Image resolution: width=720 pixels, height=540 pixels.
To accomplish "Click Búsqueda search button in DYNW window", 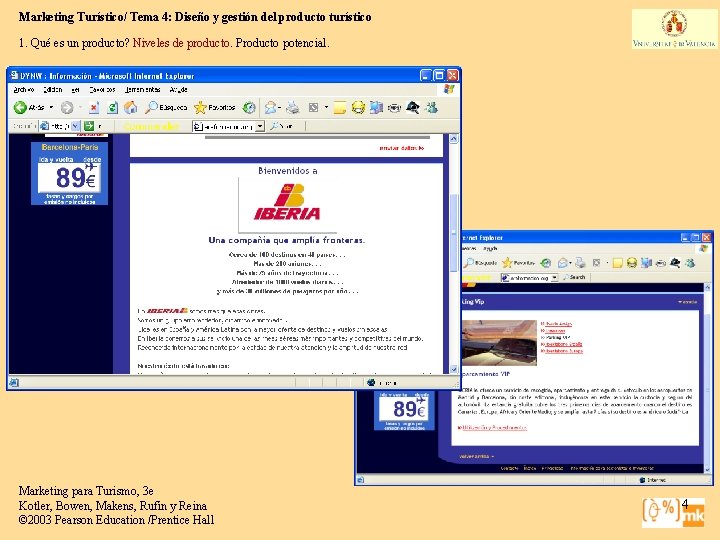I will pos(166,107).
